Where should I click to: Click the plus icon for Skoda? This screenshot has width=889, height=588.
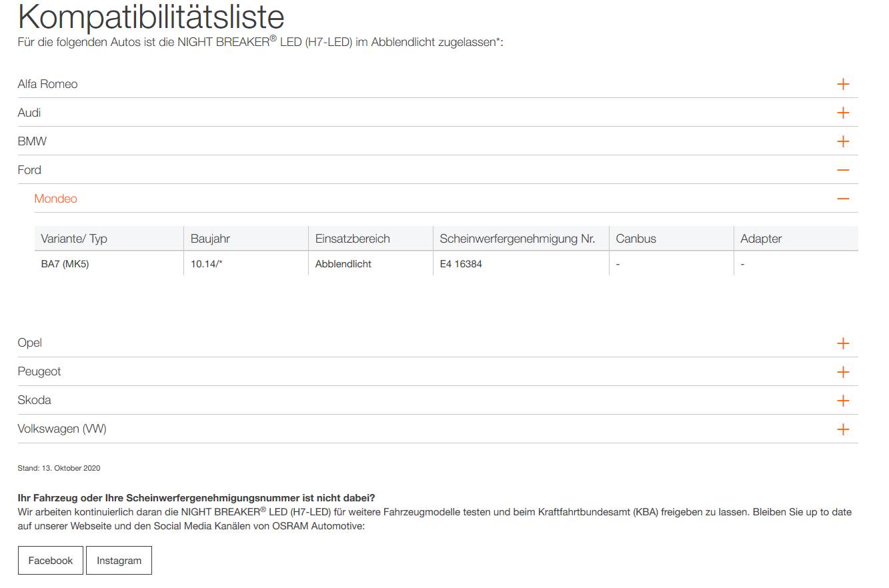[x=843, y=401]
